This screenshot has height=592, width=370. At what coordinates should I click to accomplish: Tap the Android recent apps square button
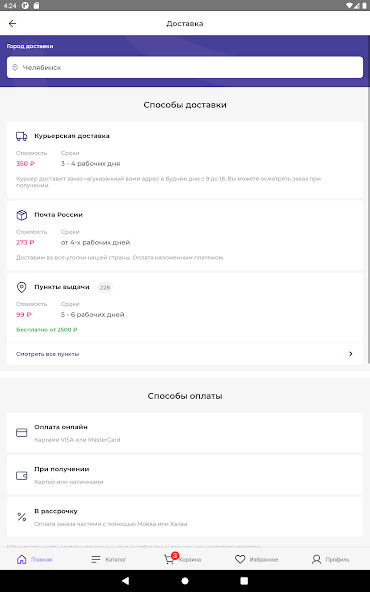coord(244,581)
